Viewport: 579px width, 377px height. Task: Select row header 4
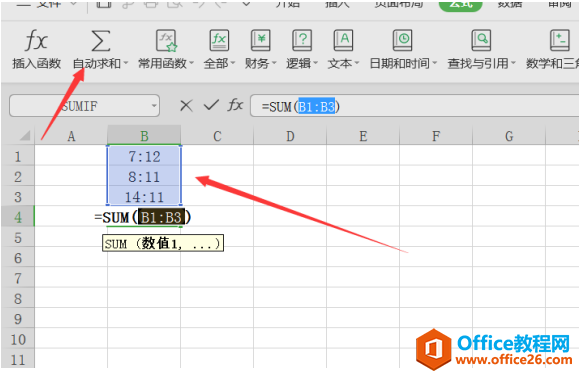18,217
